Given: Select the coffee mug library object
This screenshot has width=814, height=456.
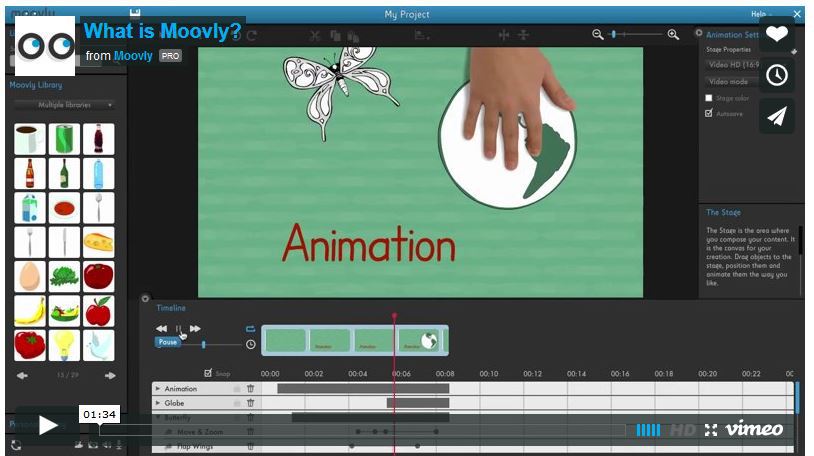Looking at the screenshot, I should (30, 139).
